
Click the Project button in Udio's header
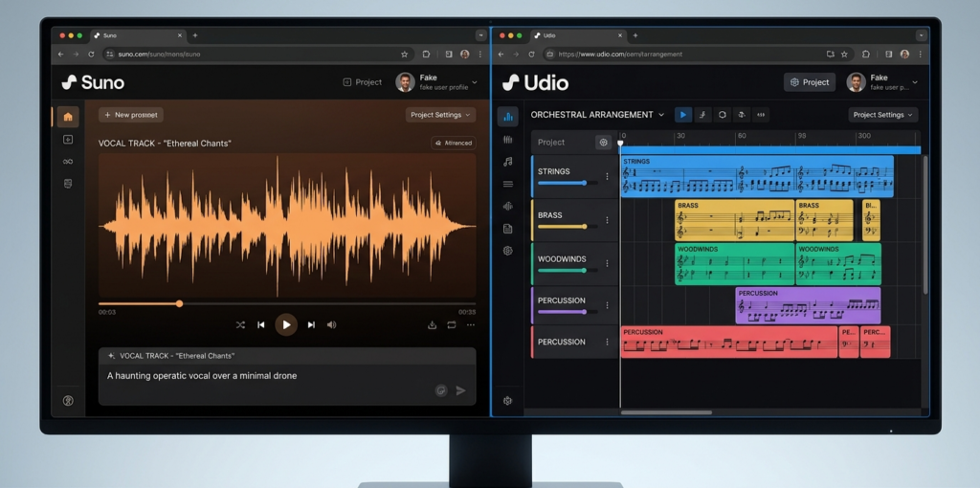810,82
